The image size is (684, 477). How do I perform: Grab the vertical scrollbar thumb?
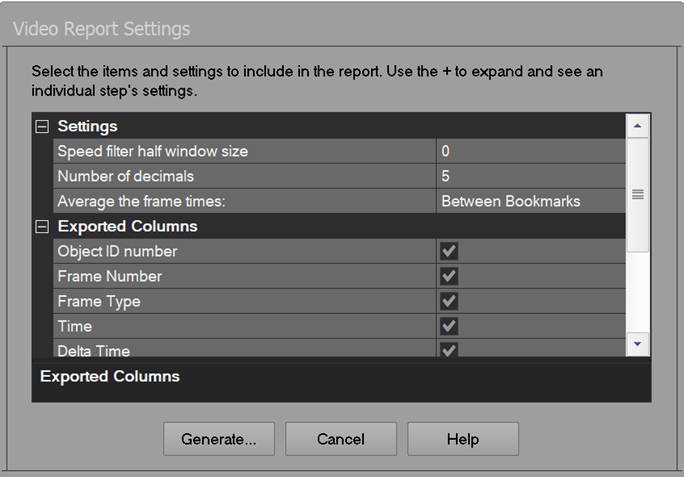tap(637, 194)
